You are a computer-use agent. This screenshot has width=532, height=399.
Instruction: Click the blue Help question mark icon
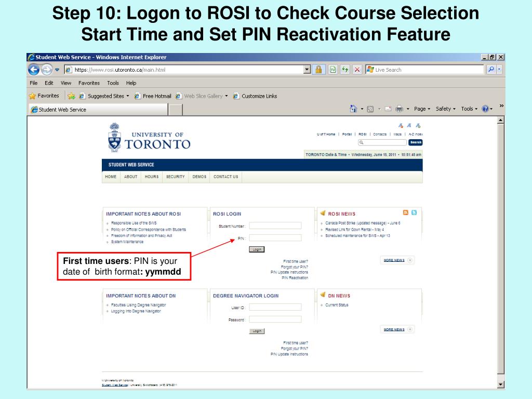click(x=485, y=109)
